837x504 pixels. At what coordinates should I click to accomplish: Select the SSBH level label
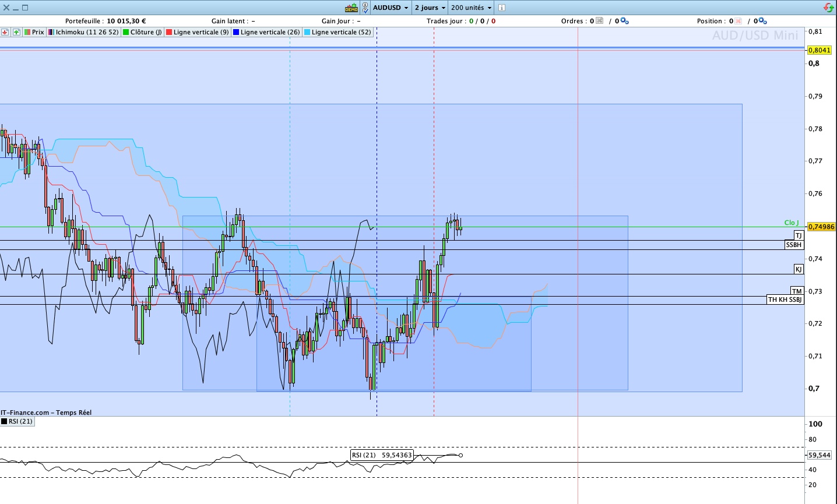pos(794,245)
